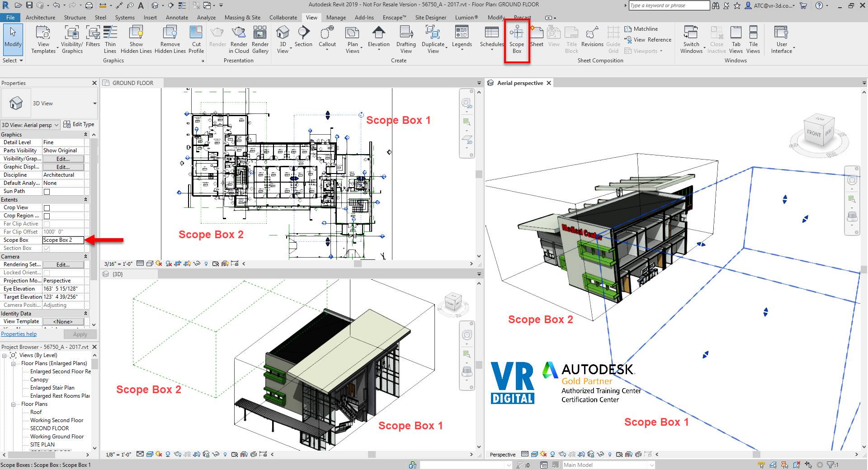Click the Edit Type button
The image size is (868, 470).
79,124
